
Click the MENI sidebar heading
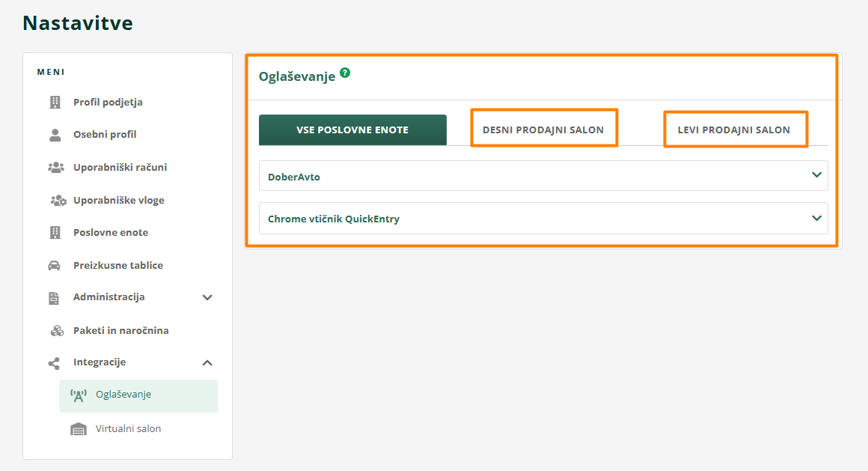click(x=51, y=72)
